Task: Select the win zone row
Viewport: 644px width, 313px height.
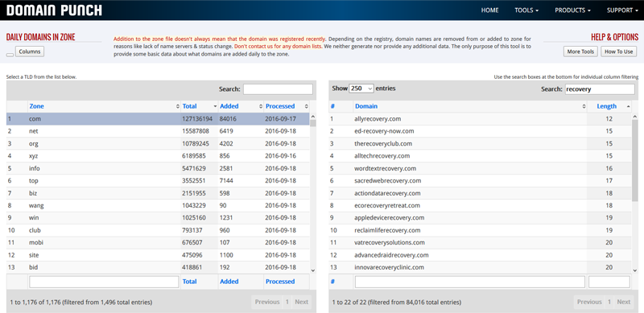Action: 158,218
